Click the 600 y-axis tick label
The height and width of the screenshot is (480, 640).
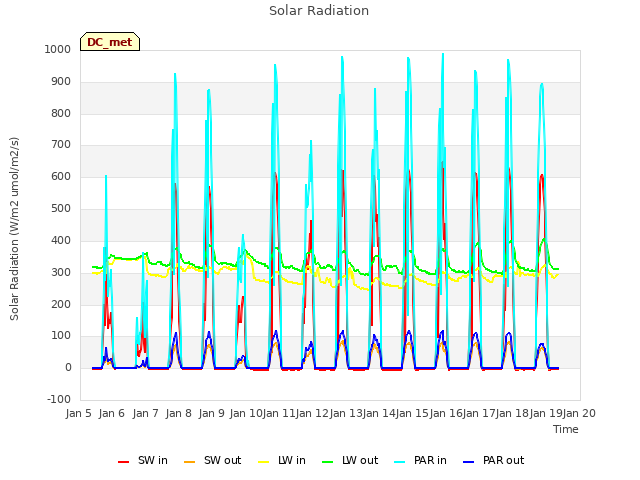(61, 177)
